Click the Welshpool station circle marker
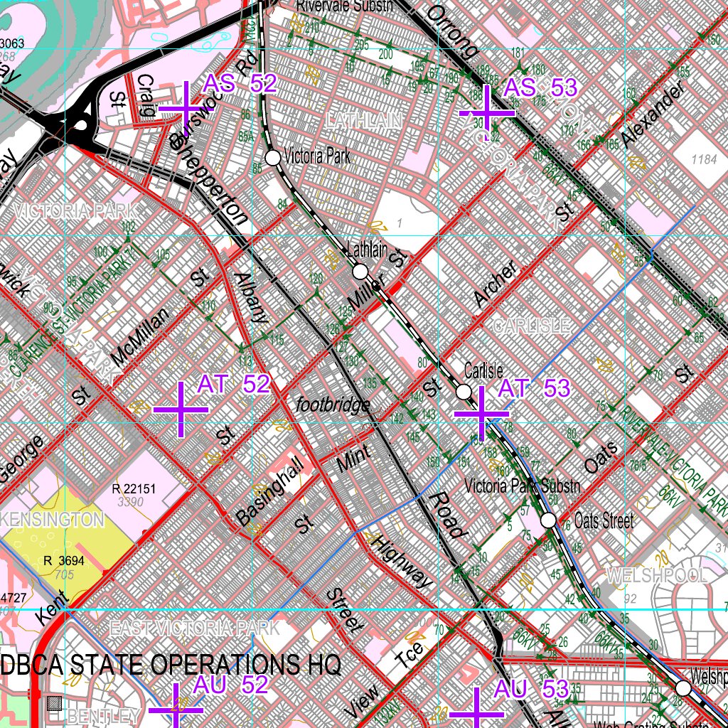Viewport: 728px width, 728px height. (683, 688)
